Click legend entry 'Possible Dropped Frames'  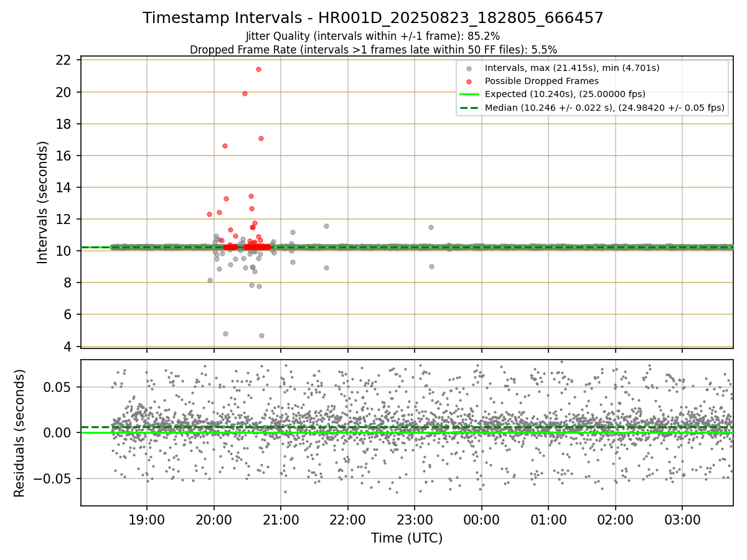[542, 81]
